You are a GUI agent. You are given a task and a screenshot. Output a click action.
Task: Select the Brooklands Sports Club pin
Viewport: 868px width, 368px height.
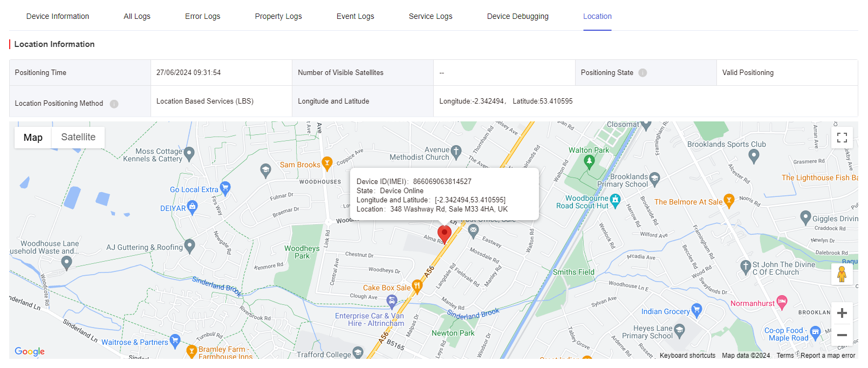754,156
